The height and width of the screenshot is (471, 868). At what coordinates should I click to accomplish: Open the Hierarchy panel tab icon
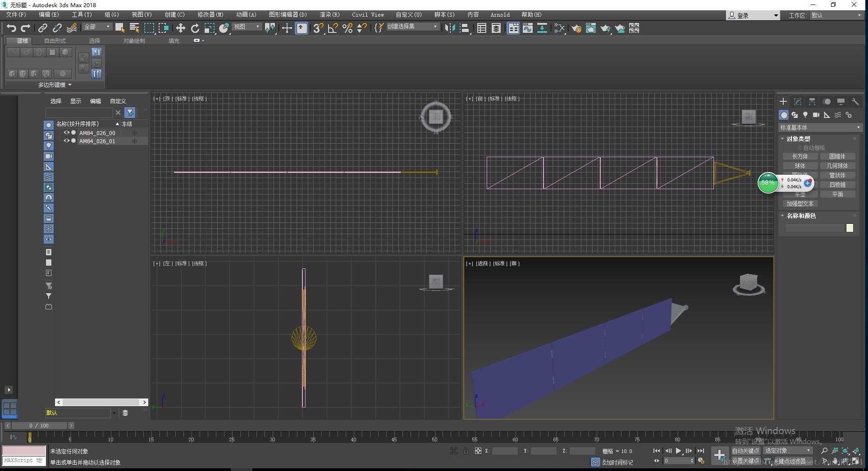tap(812, 101)
